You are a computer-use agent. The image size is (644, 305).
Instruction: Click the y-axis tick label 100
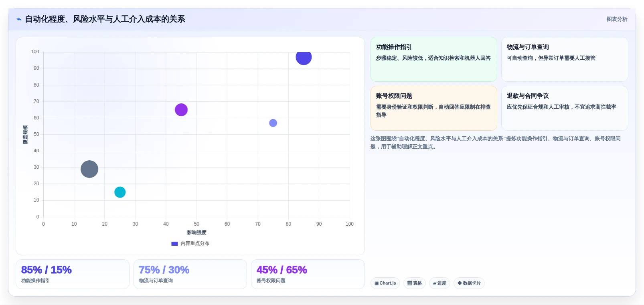click(35, 52)
